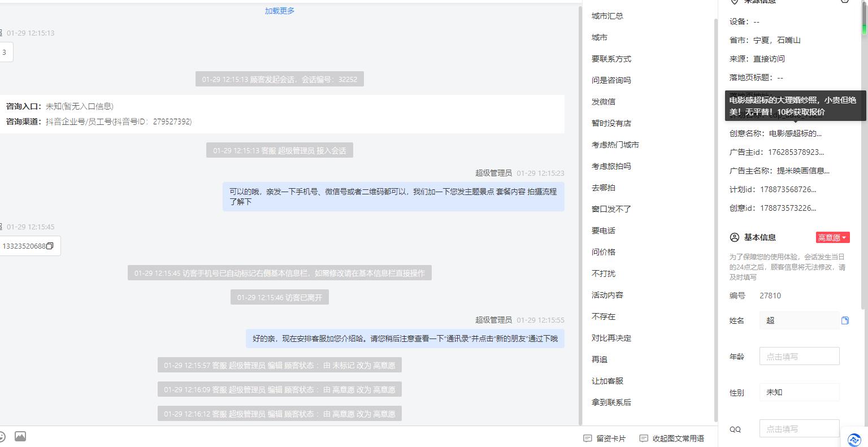Viewport: 868px width, 447px height.
Task: Click the copy icon beside 姓名 field
Action: 845,320
